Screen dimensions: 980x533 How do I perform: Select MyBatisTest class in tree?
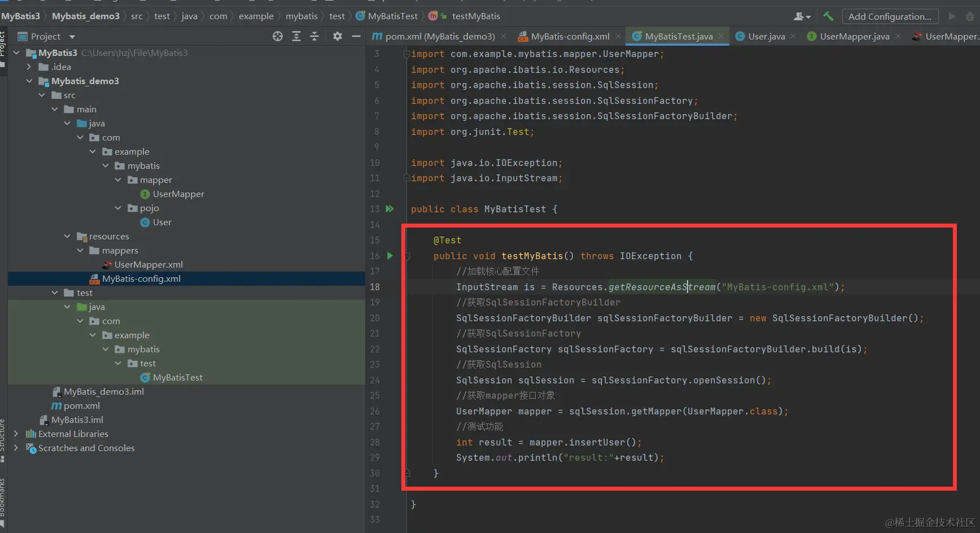coord(172,377)
